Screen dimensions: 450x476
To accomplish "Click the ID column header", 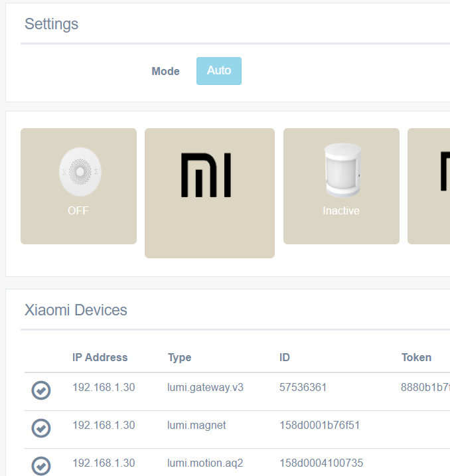I will [x=285, y=357].
